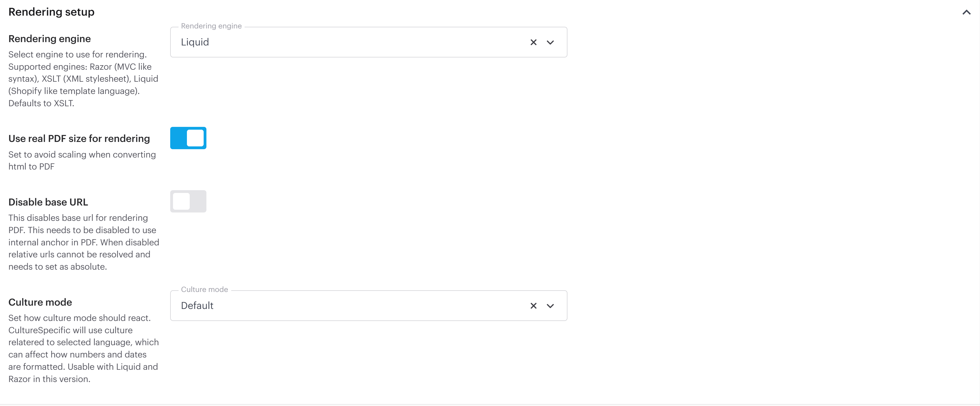Click the small Rendering engine field label
This screenshot has height=406, width=980.
click(211, 26)
